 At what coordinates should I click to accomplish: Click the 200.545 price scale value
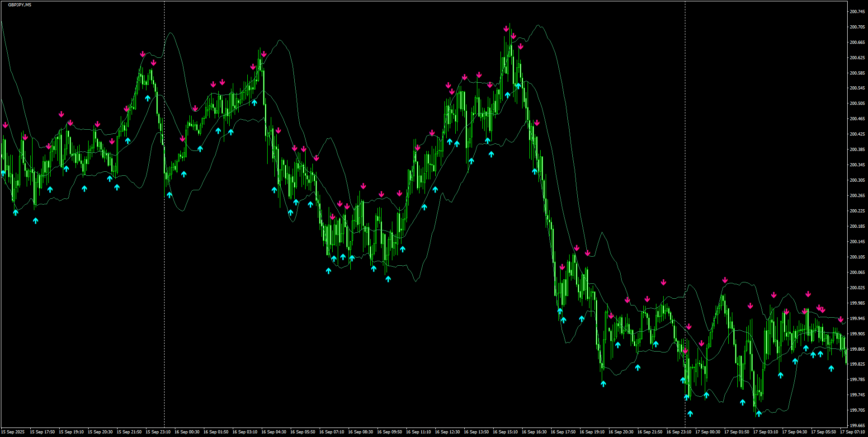pyautogui.click(x=857, y=88)
